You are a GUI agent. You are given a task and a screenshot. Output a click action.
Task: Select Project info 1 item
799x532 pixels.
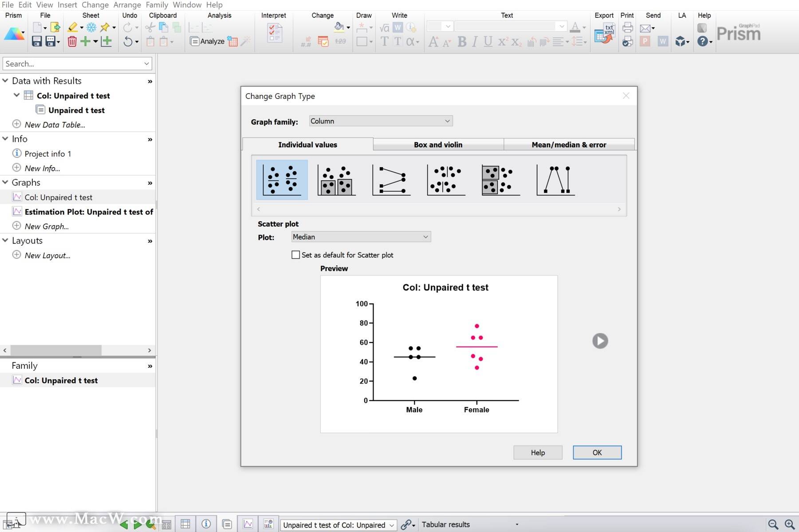coord(48,154)
